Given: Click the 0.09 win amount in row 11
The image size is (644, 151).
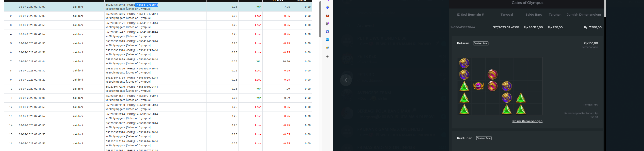Looking at the screenshot, I should coord(287,98).
